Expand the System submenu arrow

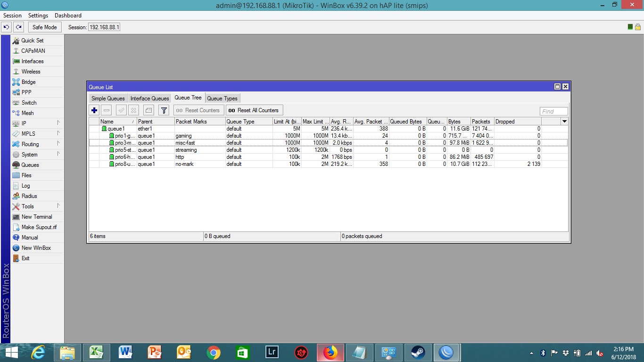(x=58, y=154)
